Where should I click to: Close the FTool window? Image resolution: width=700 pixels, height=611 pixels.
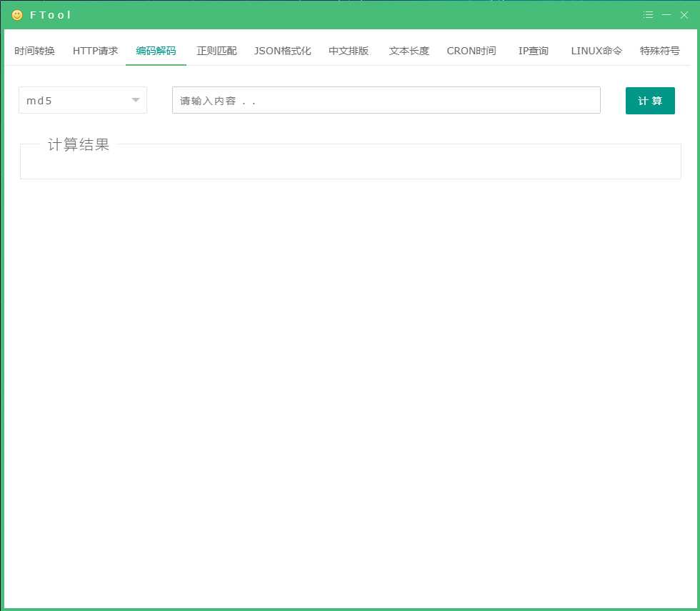point(684,15)
